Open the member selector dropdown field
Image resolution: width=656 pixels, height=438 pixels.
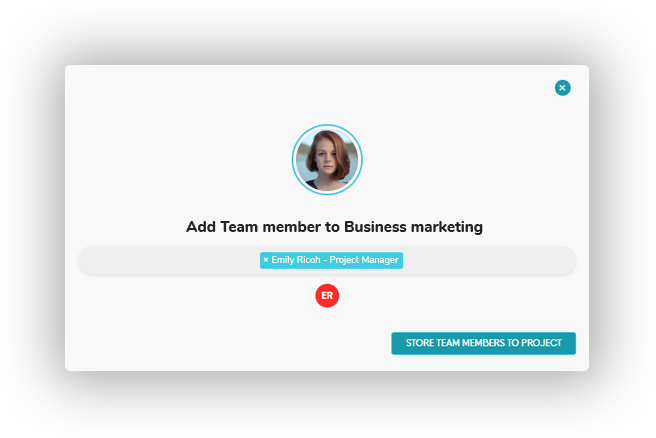327,260
